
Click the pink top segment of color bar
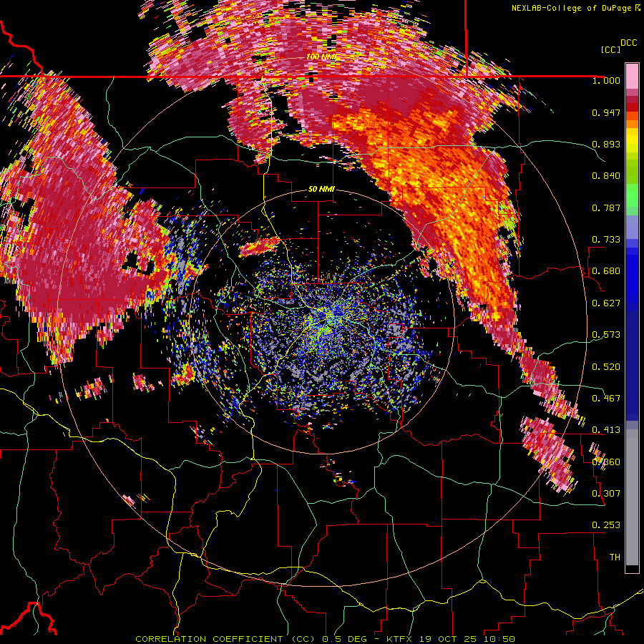click(632, 77)
